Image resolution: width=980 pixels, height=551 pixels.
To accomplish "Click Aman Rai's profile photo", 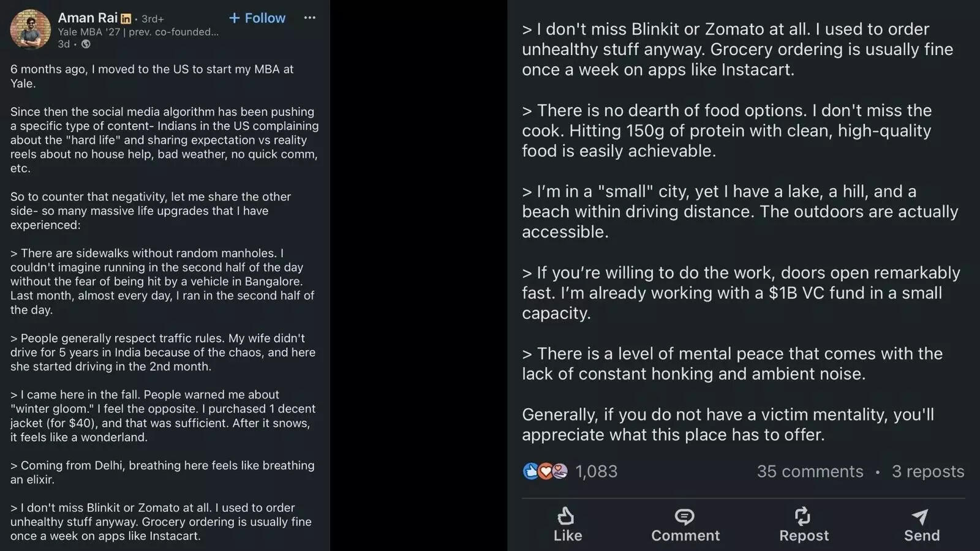I will point(31,29).
